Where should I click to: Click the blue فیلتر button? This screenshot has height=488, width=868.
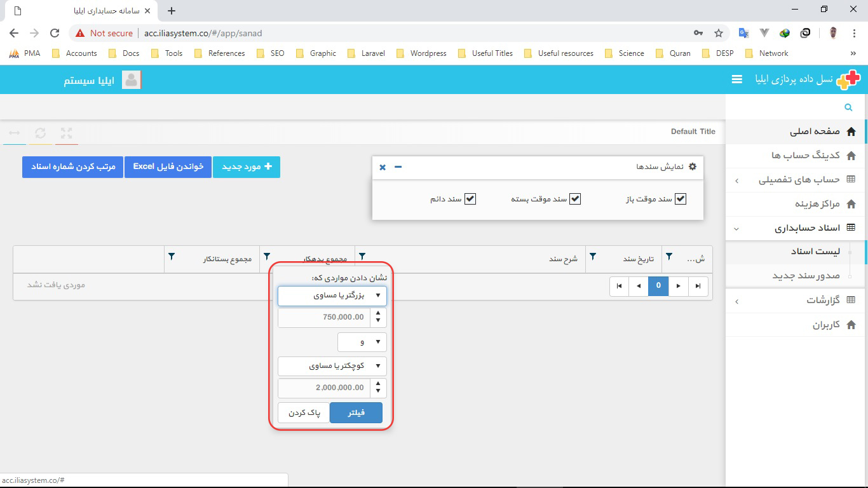click(356, 413)
